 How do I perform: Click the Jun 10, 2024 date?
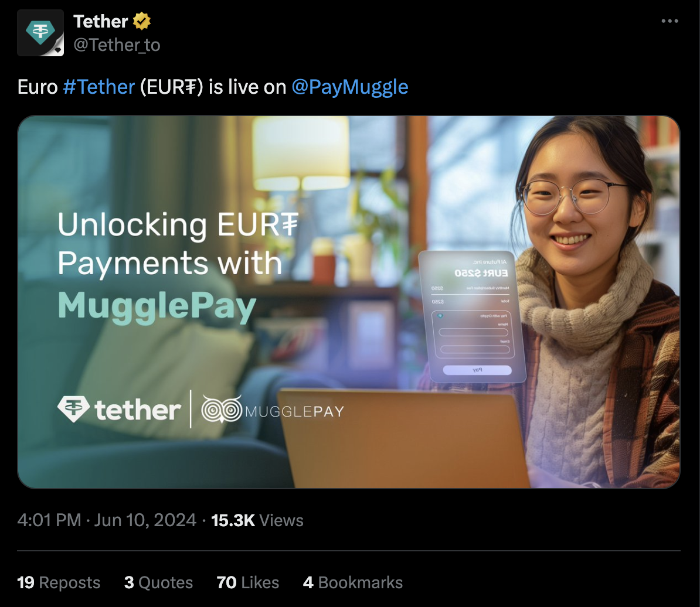click(145, 520)
